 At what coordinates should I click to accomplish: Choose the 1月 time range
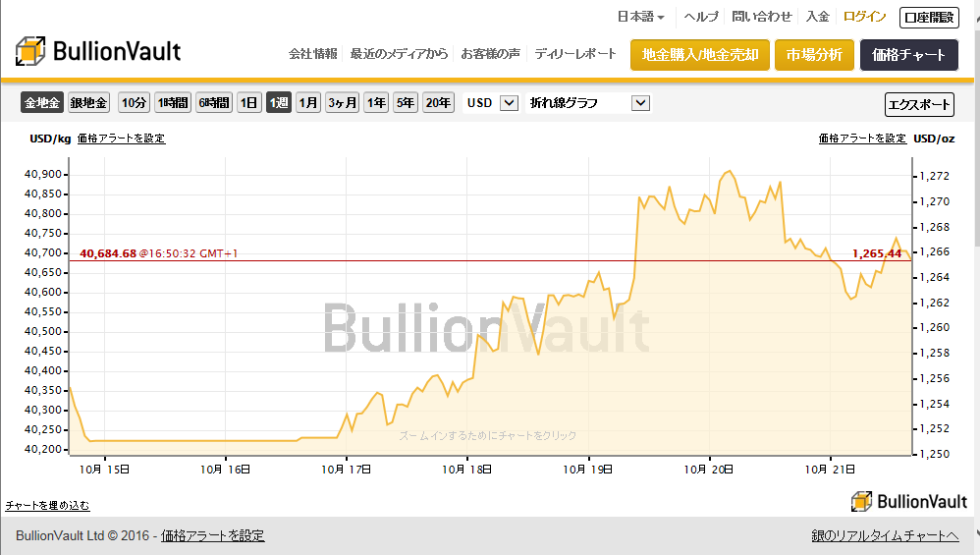(x=308, y=102)
